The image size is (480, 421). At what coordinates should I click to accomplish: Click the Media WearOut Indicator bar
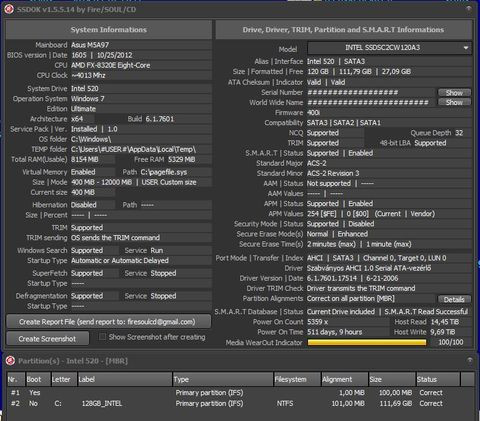(367, 342)
